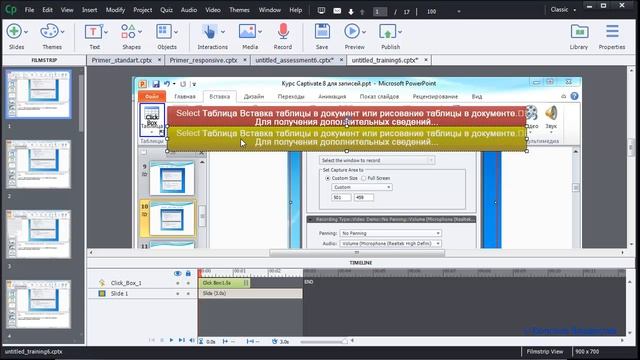Expand the Objects dropdown arrow
Screen dimensions: 640x360
pyautogui.click(x=176, y=32)
